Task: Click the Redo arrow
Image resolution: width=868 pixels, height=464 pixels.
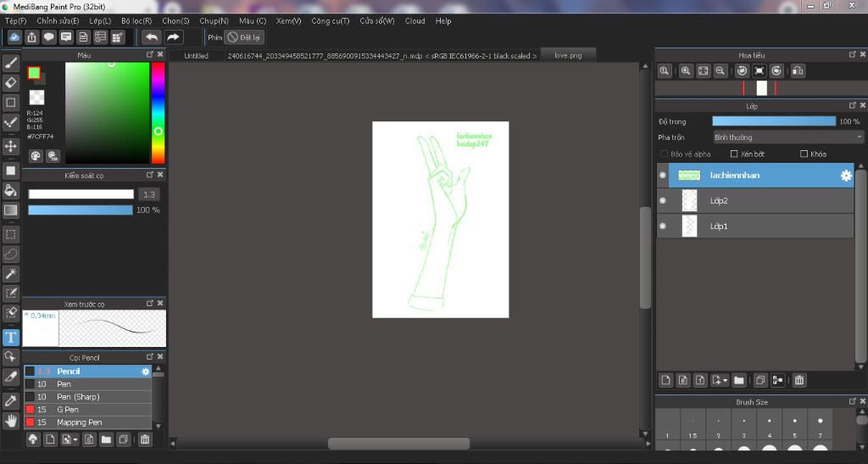Action: pos(173,37)
